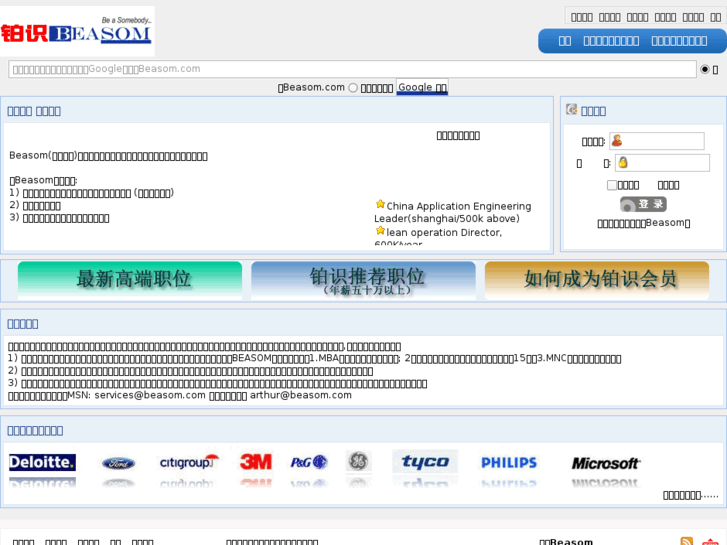Open the GE company logo
The width and height of the screenshot is (727, 545).
tap(358, 461)
